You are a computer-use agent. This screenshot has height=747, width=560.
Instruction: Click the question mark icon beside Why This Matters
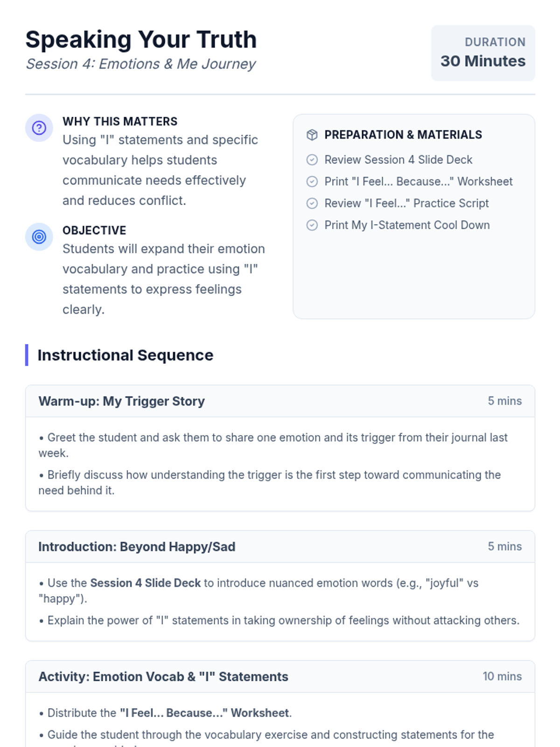click(x=39, y=128)
